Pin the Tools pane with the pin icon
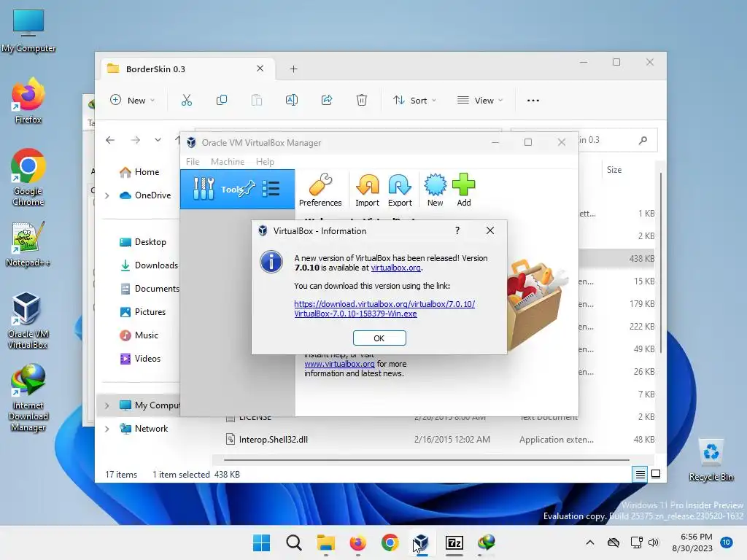747x560 pixels. (x=248, y=189)
